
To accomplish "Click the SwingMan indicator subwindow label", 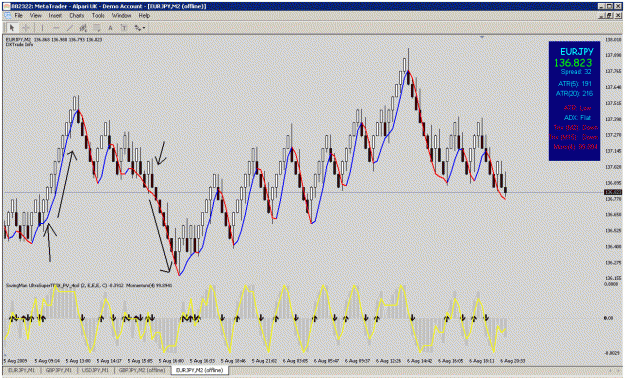I will 88,285.
